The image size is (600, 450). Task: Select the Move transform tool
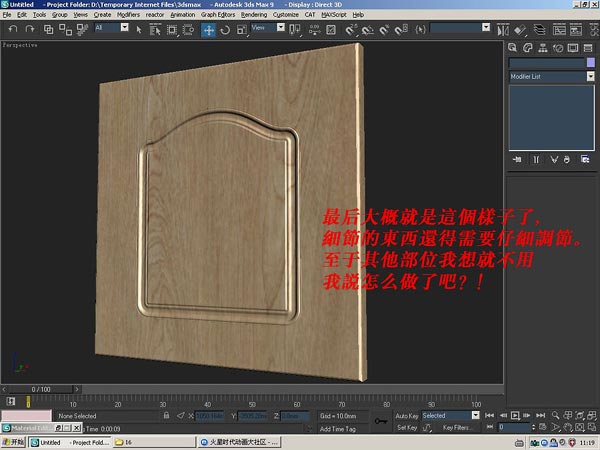click(x=209, y=30)
